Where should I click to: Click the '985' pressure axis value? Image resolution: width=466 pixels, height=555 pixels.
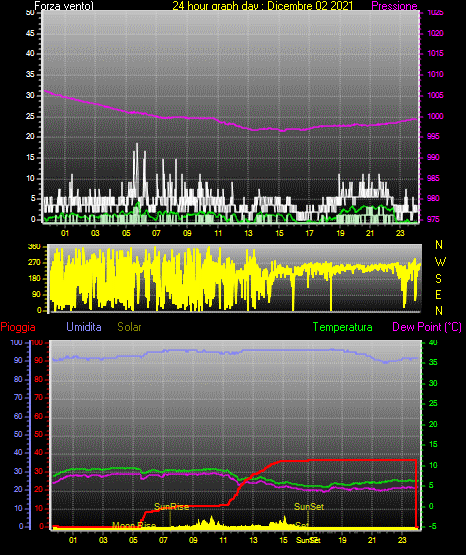pos(433,178)
